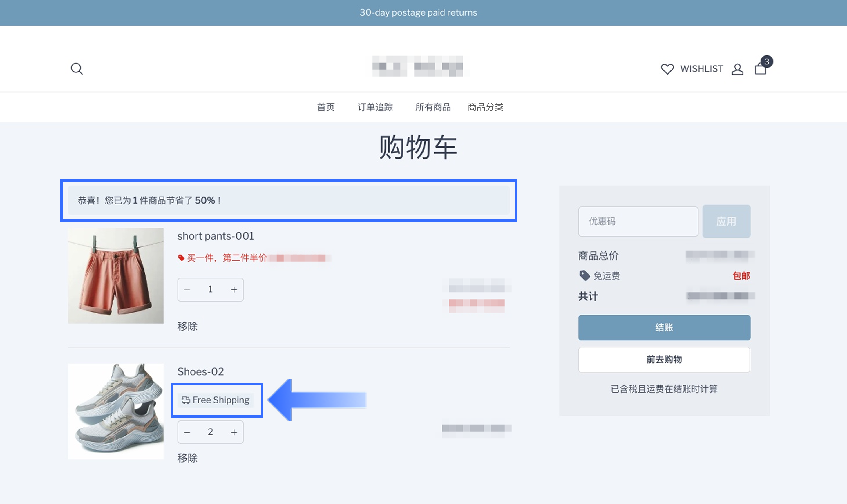This screenshot has height=504, width=847.
Task: Open the user account icon
Action: point(737,69)
